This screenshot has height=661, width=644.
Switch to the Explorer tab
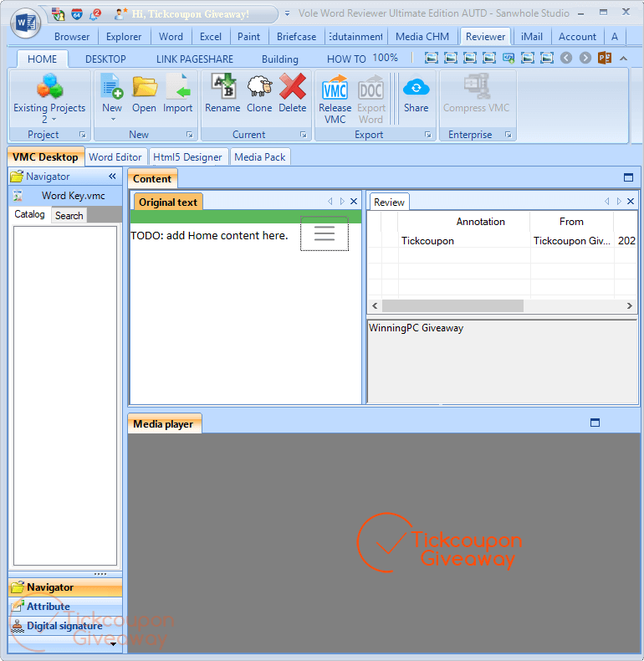[x=124, y=37]
